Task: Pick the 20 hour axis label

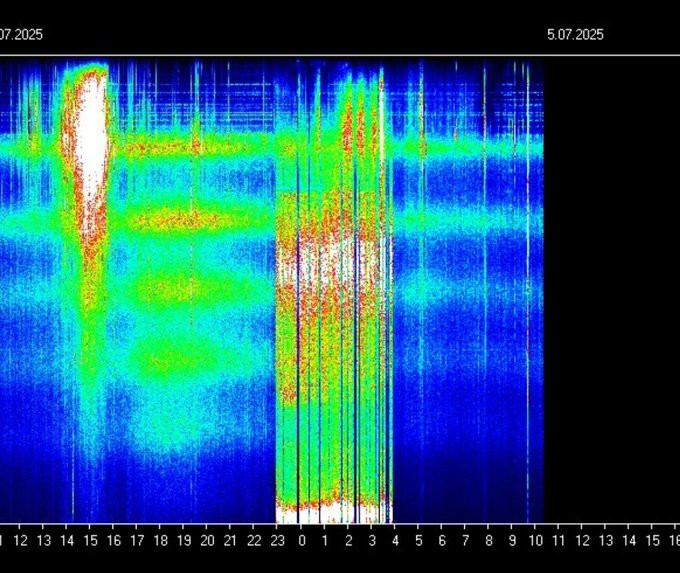Action: coord(208,541)
